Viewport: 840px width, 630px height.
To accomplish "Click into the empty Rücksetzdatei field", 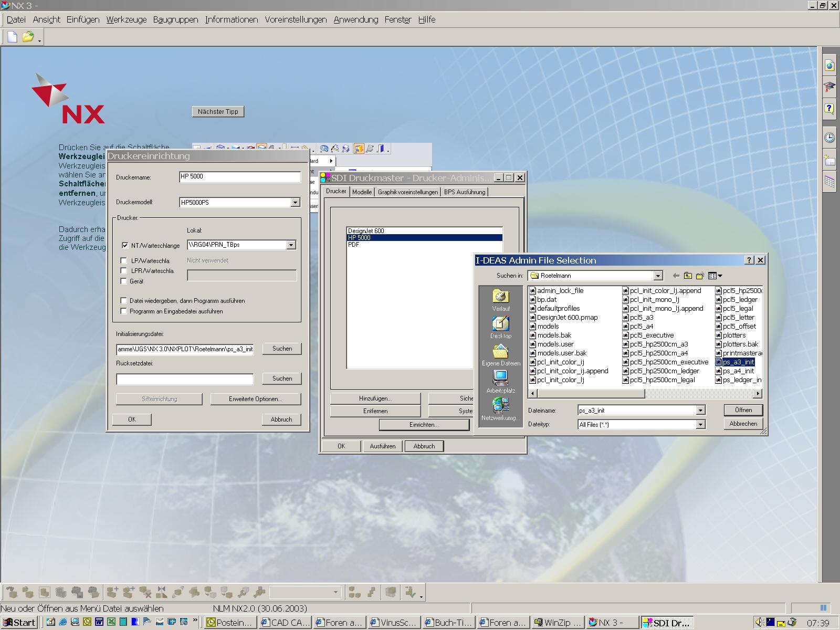I will [x=185, y=379].
